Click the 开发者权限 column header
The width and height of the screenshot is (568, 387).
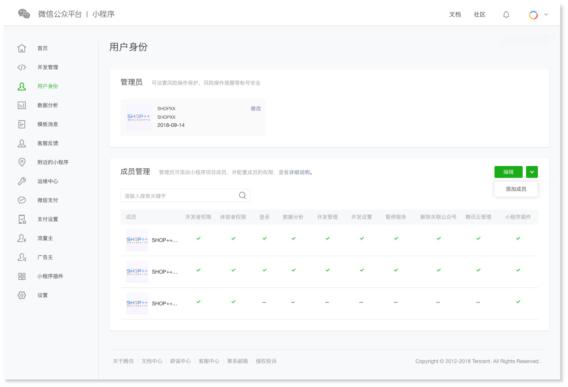pyautogui.click(x=198, y=217)
